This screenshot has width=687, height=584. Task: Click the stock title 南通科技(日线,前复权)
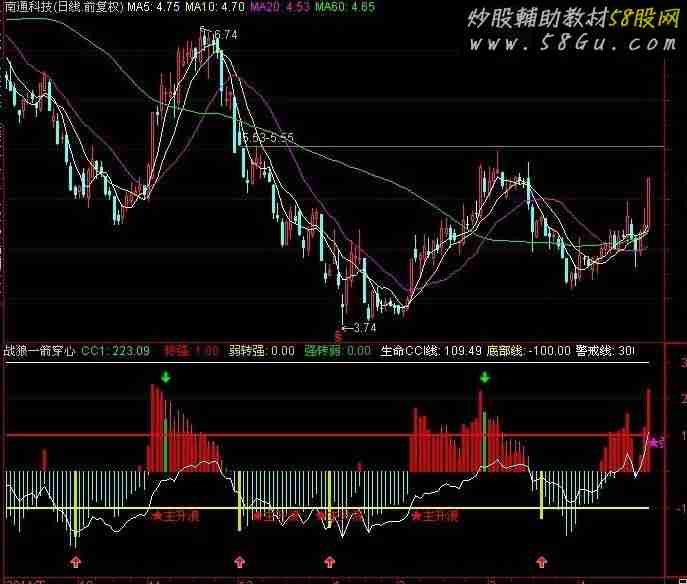[62, 7]
